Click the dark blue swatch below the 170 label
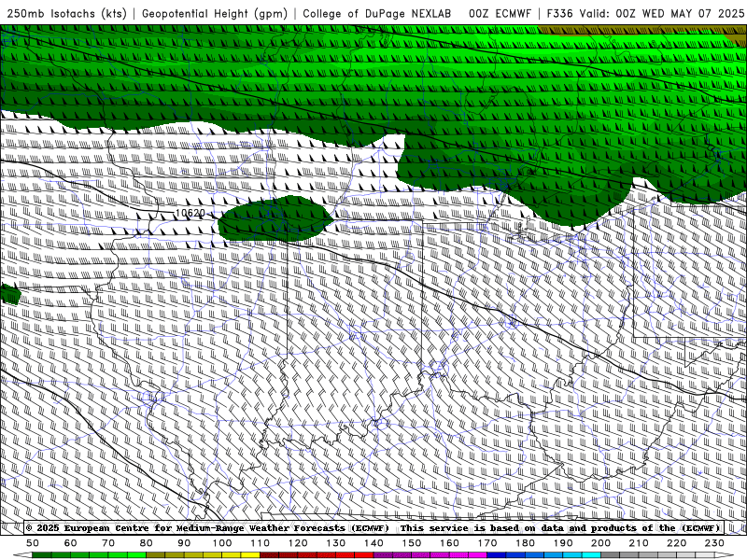 click(497, 555)
